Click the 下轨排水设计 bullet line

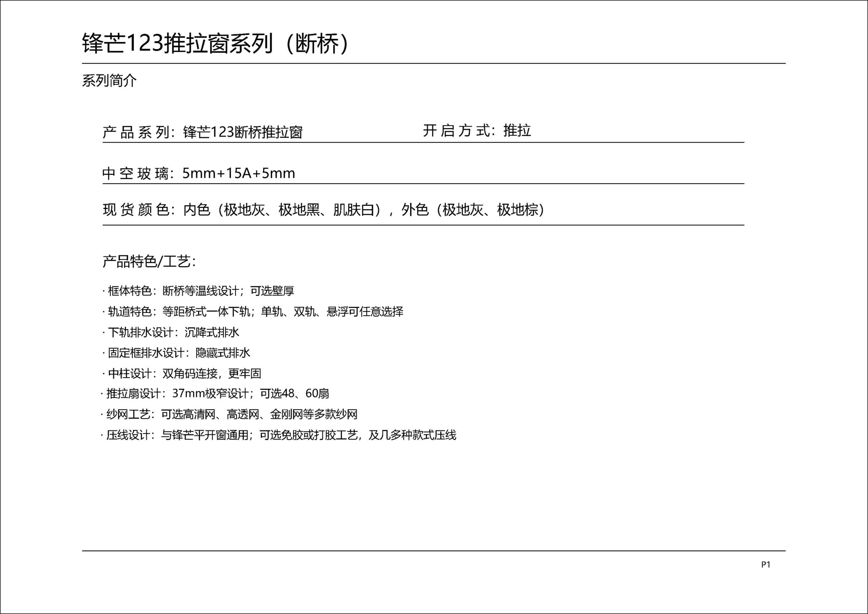click(171, 332)
